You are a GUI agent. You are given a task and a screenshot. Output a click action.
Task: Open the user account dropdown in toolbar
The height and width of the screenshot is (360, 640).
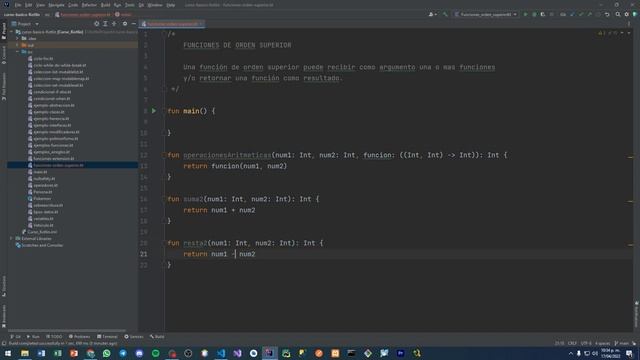[x=433, y=14]
